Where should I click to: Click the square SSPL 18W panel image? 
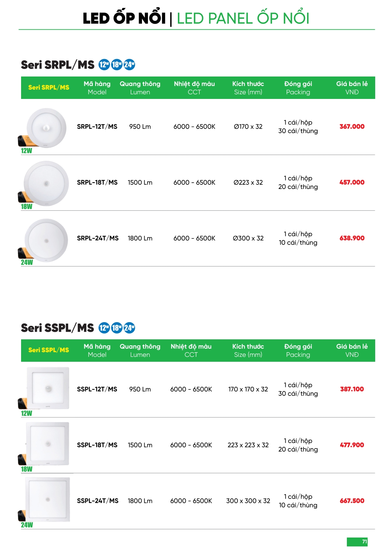[48, 444]
